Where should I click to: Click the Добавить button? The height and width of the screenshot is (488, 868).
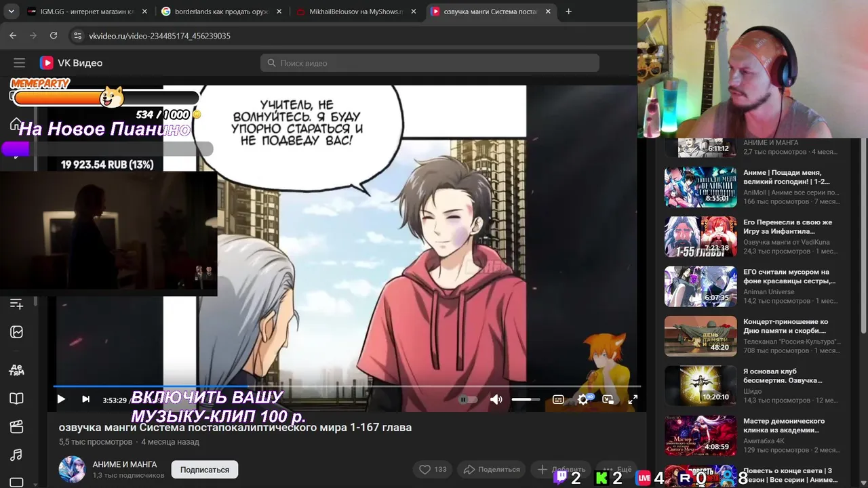pos(562,469)
